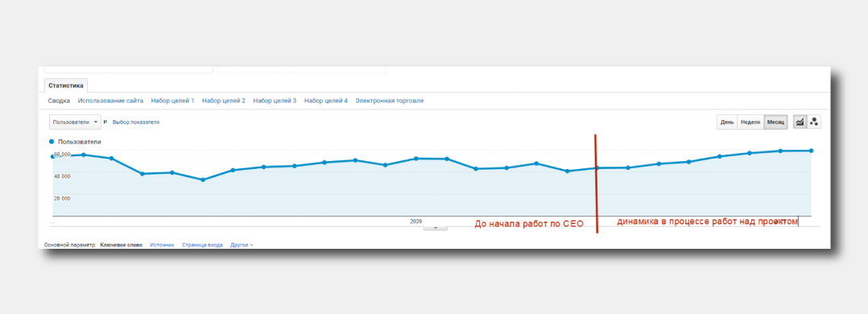Switch to Набор целей 4
Viewport: 868px width, 314px height.
pyautogui.click(x=326, y=101)
